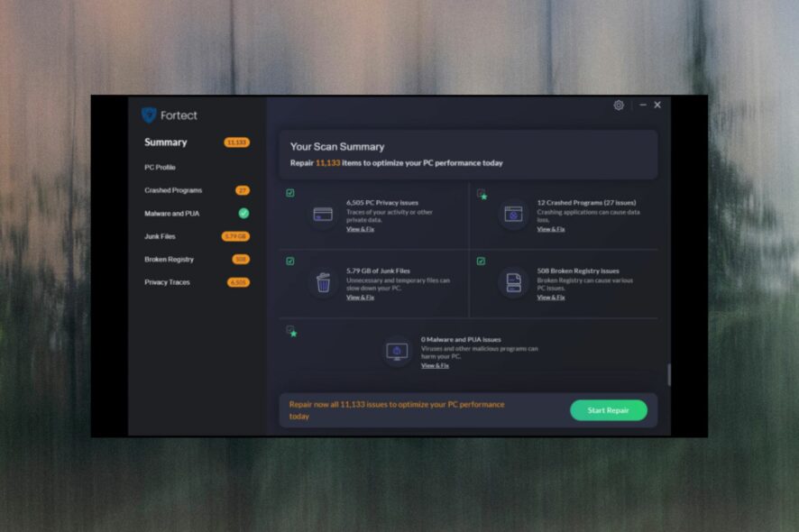Click the orange 27 badge beside Crashed Programs
This screenshot has width=799, height=532.
(x=243, y=190)
